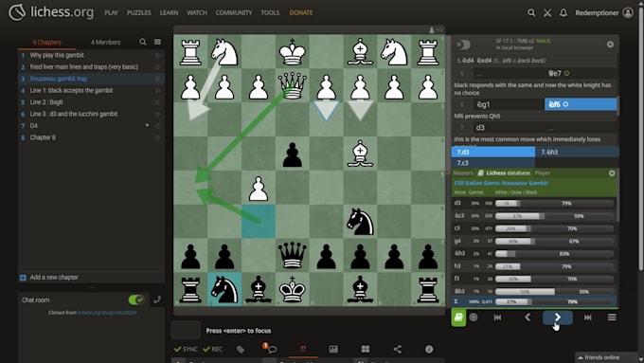This screenshot has height=363, width=644.
Task: Switch to the 8 Chapters tab
Action: pos(46,42)
